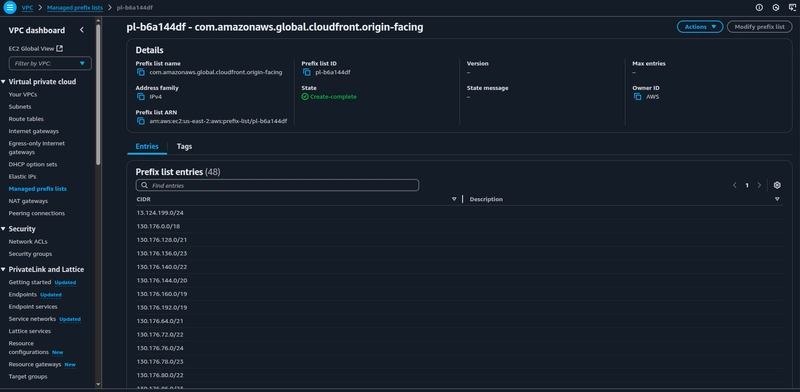
Task: Sort entries by CIDR column
Action: 454,199
